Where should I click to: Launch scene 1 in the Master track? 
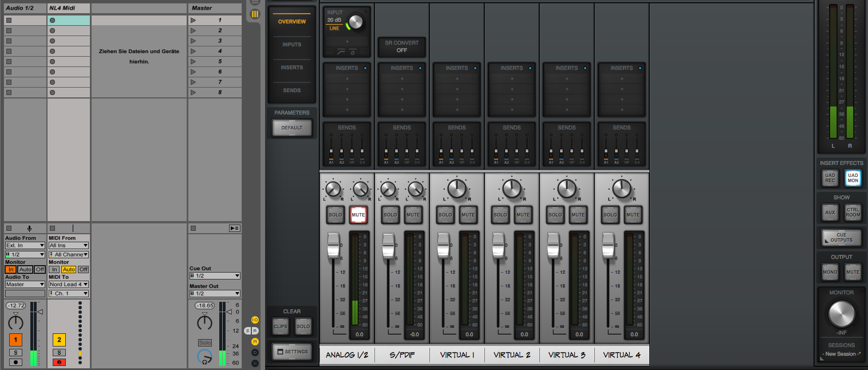click(193, 20)
